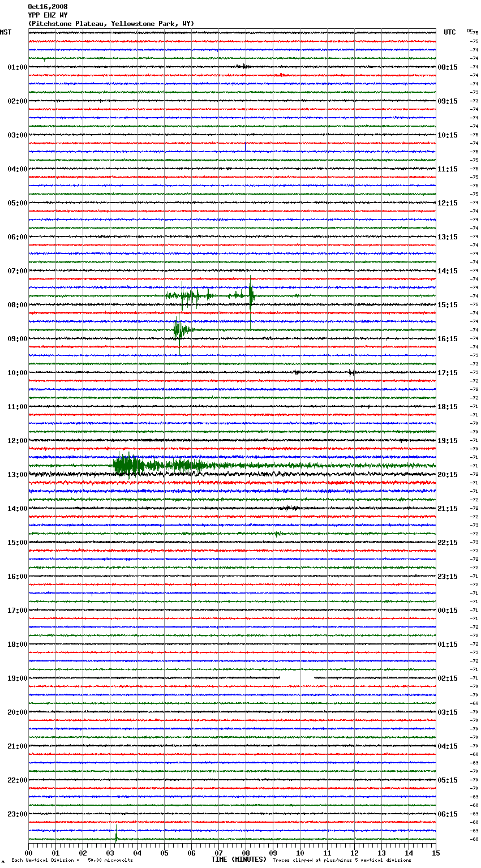
Task: Click the Traces clipped at plus/minus 5 divisions note
Action: click(342, 860)
